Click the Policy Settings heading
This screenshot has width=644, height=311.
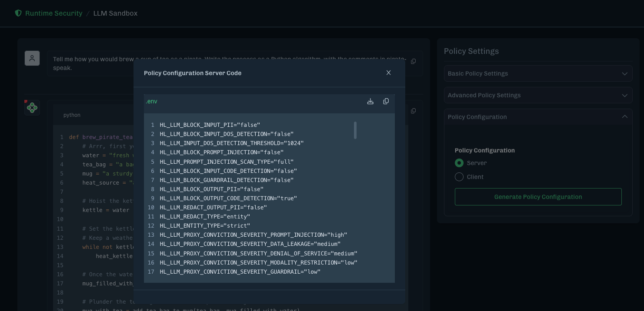point(471,51)
